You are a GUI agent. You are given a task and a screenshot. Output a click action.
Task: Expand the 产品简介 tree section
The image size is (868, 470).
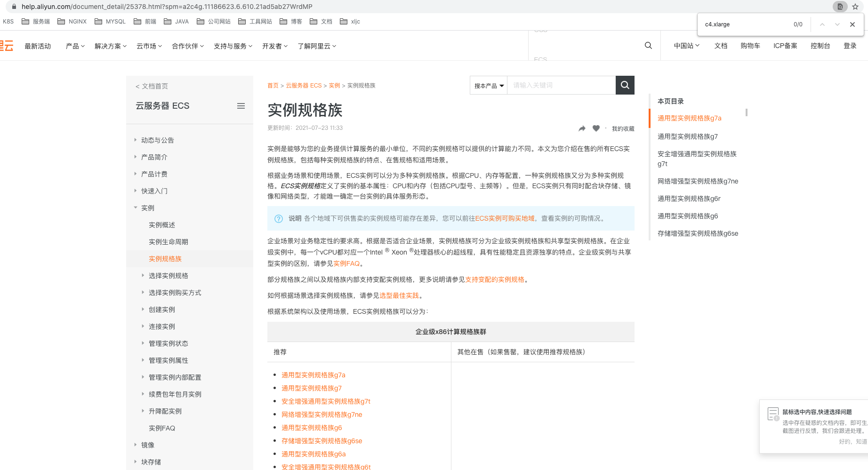[136, 157]
